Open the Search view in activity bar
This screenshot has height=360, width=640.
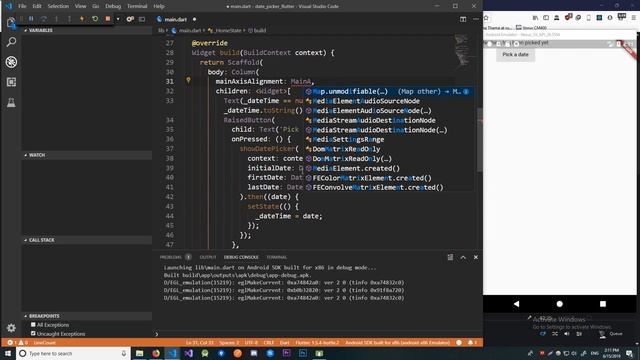pos(11,42)
